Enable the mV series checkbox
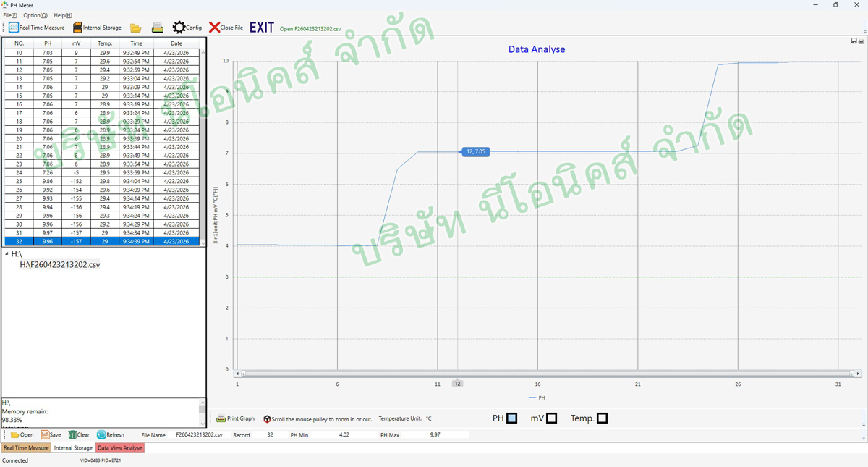Viewport: 868px width, 467px height. pos(551,418)
